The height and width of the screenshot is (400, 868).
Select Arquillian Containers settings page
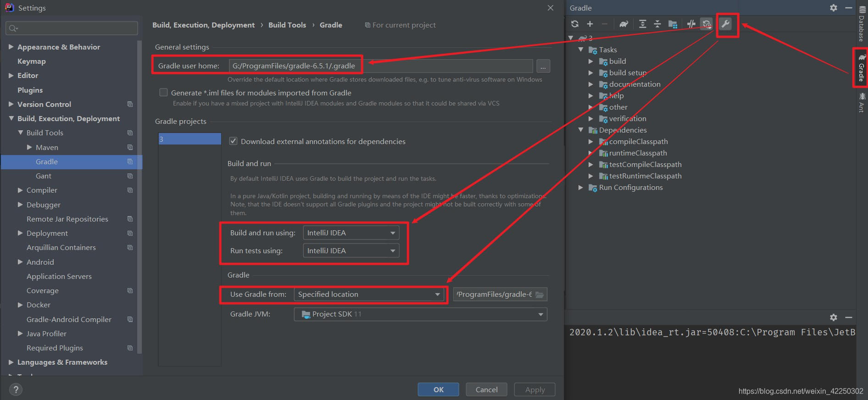[61, 247]
